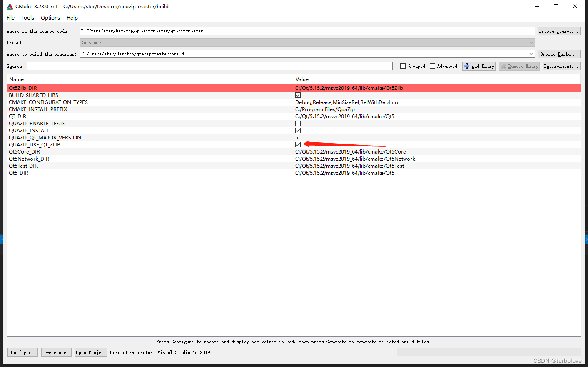Focus the Search input field
The height and width of the screenshot is (367, 588).
[x=210, y=66]
